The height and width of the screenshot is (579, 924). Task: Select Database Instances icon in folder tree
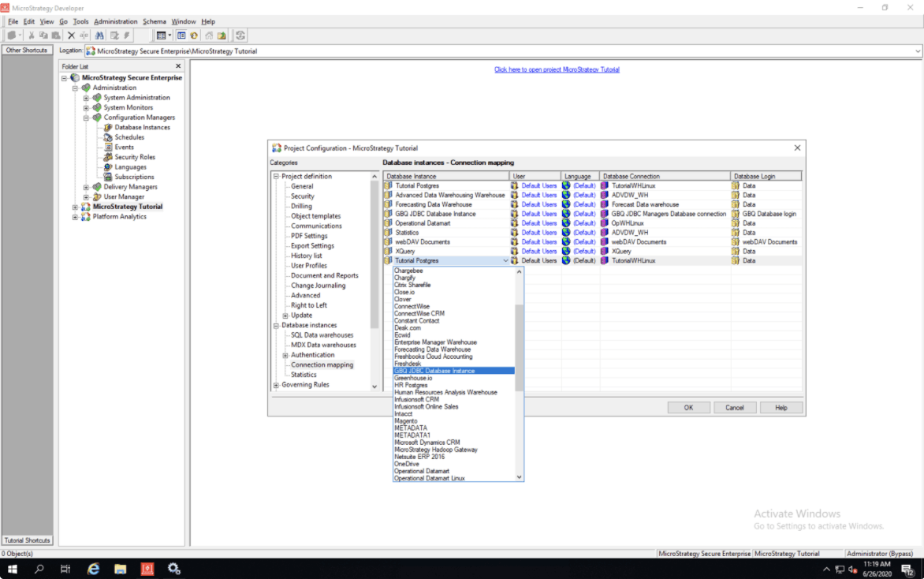tap(108, 128)
